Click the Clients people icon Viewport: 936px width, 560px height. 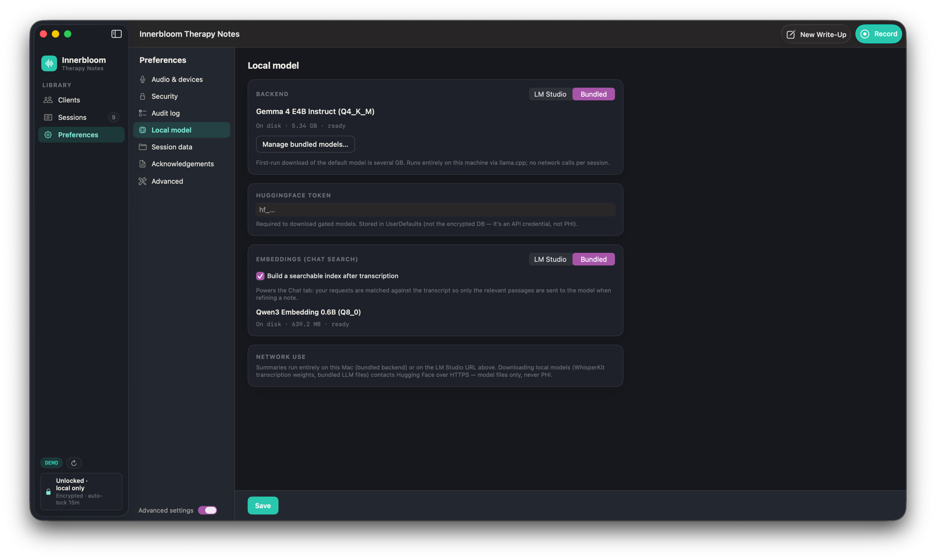point(48,100)
